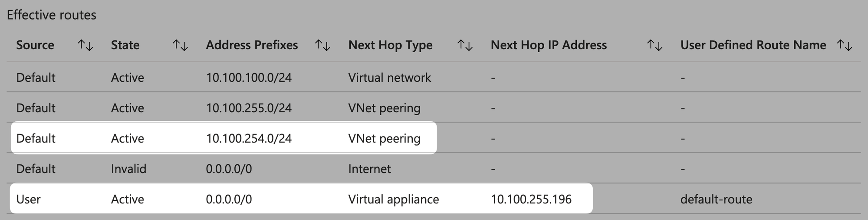Sort by Address Prefixes arrows icon
The width and height of the screenshot is (868, 220).
pos(322,45)
